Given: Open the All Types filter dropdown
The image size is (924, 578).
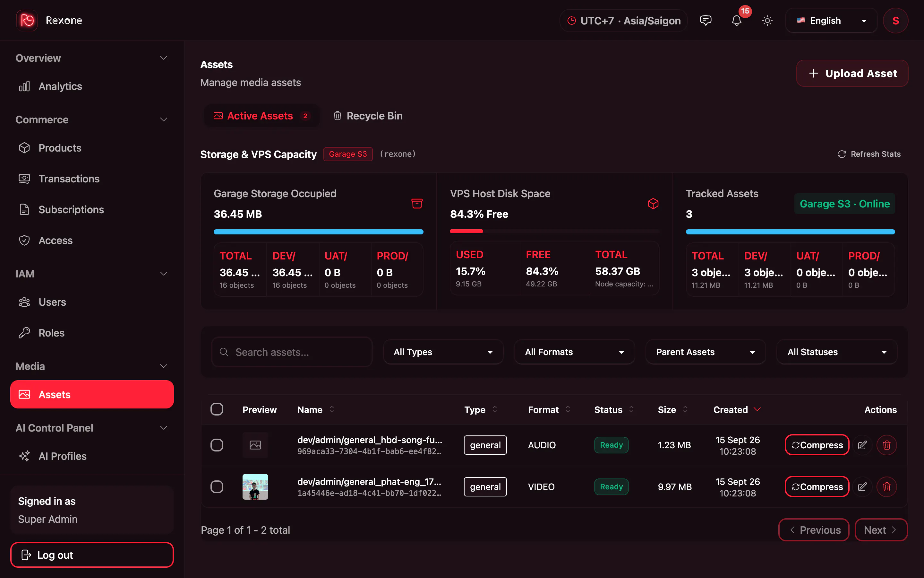Looking at the screenshot, I should [443, 352].
